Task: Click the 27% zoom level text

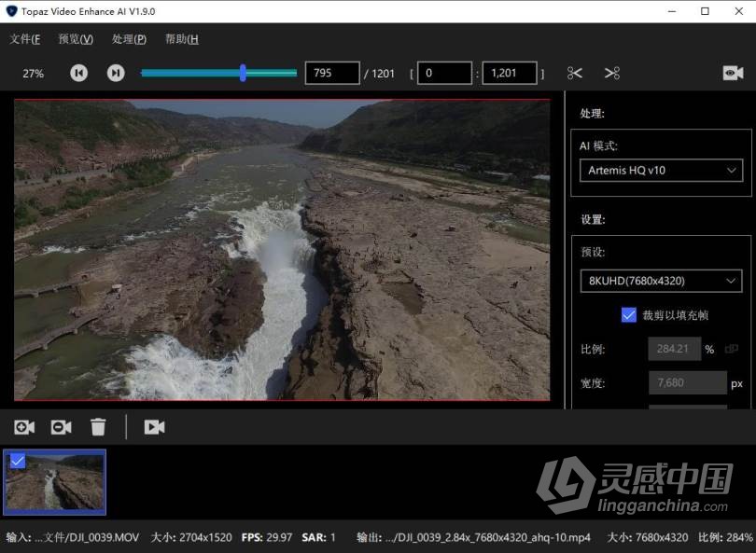Action: tap(34, 74)
